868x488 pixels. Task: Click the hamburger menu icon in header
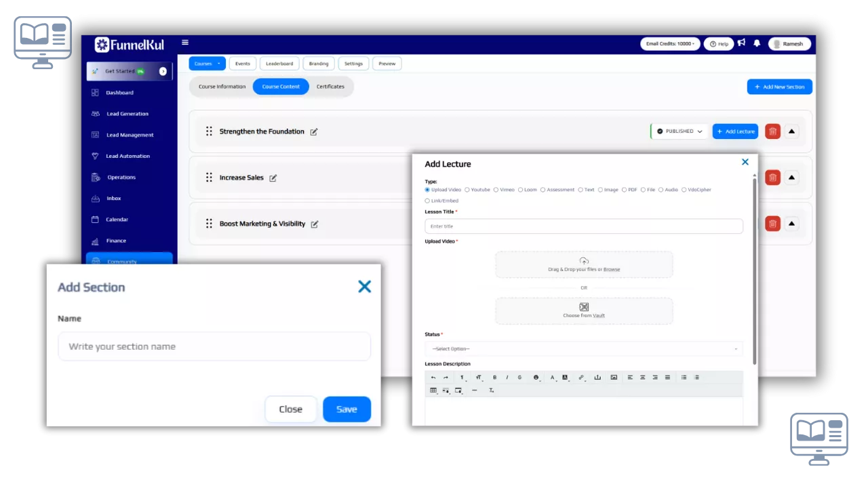tap(185, 43)
